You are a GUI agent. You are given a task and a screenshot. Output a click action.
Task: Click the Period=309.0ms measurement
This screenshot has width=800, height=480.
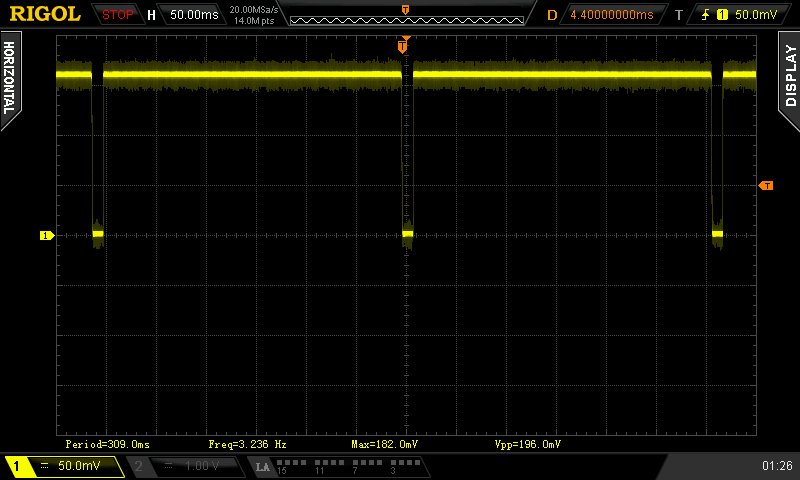coord(108,444)
